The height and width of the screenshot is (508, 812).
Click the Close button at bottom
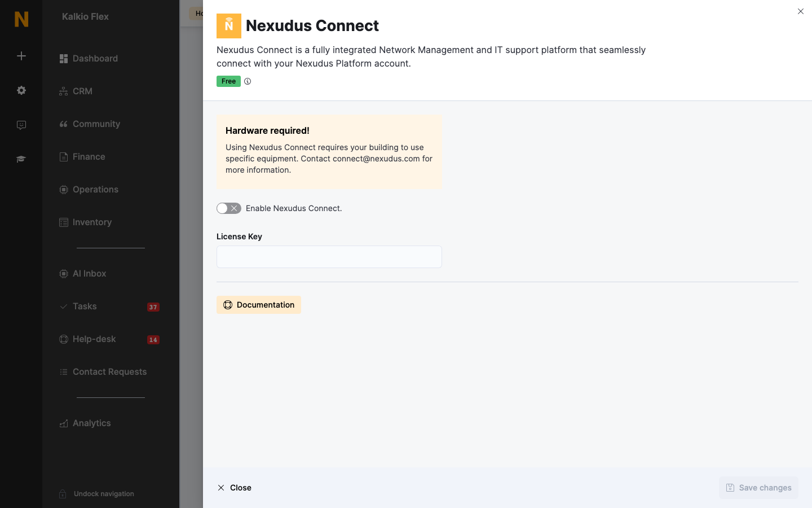pos(235,488)
